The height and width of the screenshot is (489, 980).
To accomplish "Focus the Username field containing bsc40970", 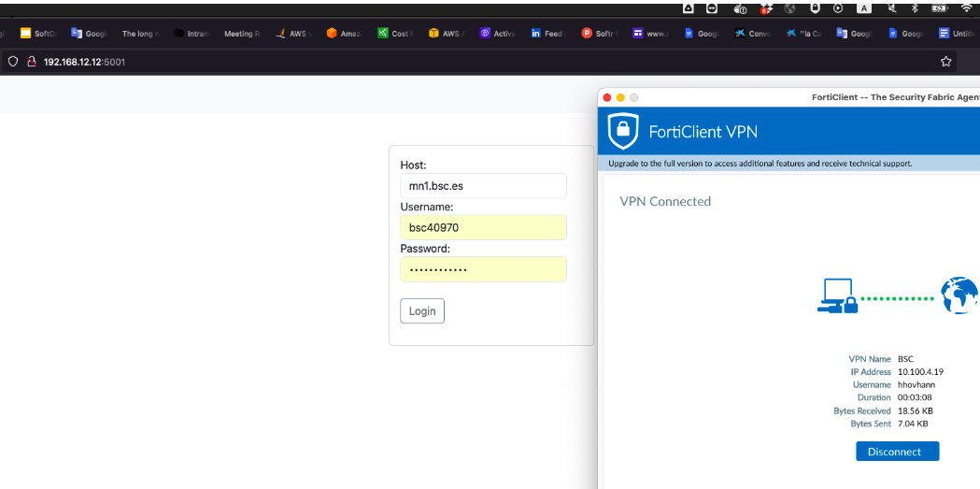I will coord(483,227).
